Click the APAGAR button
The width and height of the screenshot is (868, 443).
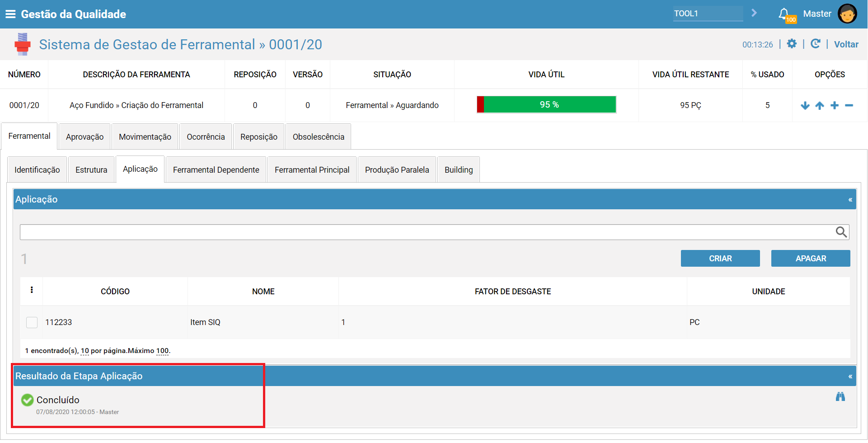tap(811, 258)
